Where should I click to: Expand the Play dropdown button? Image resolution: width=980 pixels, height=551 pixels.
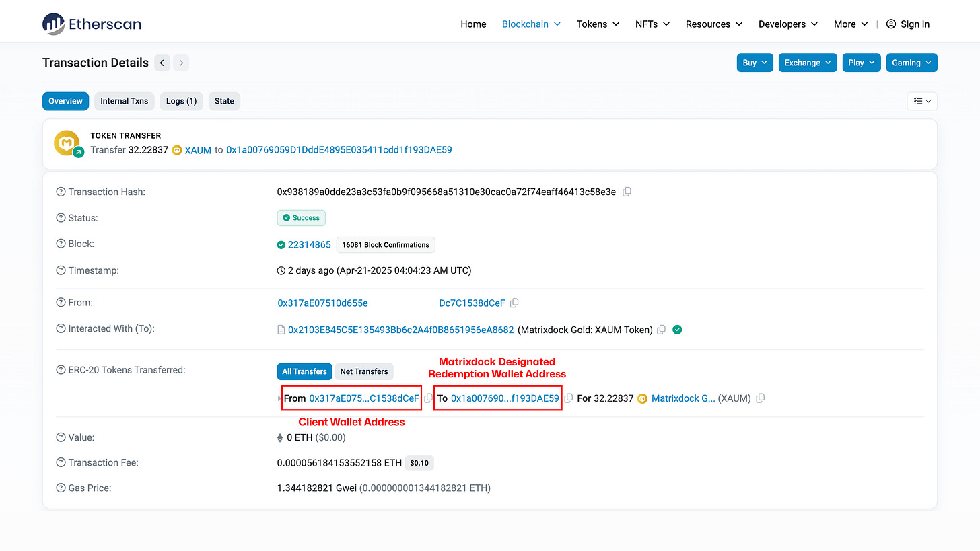[x=862, y=63]
